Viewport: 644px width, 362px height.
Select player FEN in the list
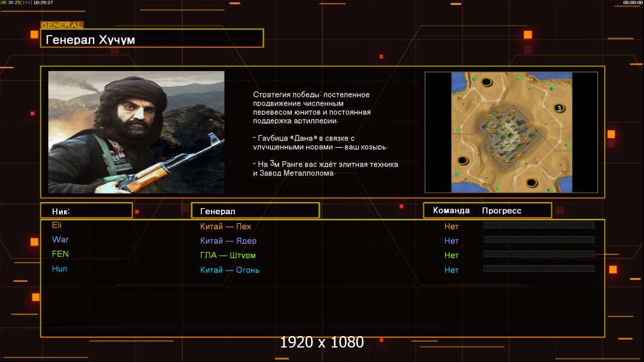point(60,254)
